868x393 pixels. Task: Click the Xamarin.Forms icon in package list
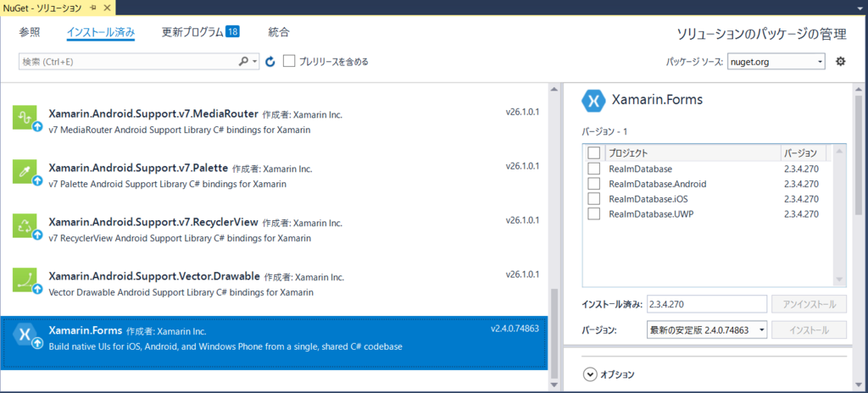tap(25, 335)
